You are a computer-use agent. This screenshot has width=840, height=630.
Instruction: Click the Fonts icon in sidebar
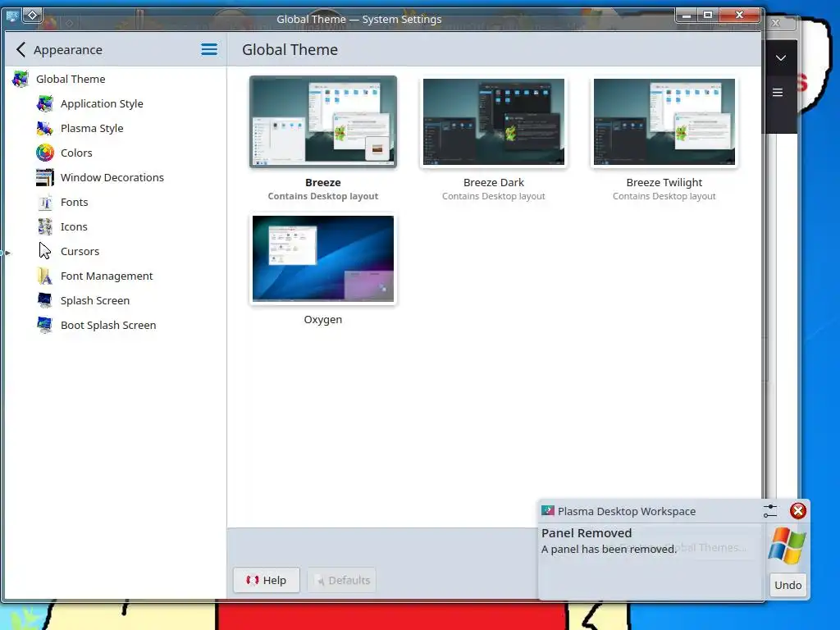point(45,202)
